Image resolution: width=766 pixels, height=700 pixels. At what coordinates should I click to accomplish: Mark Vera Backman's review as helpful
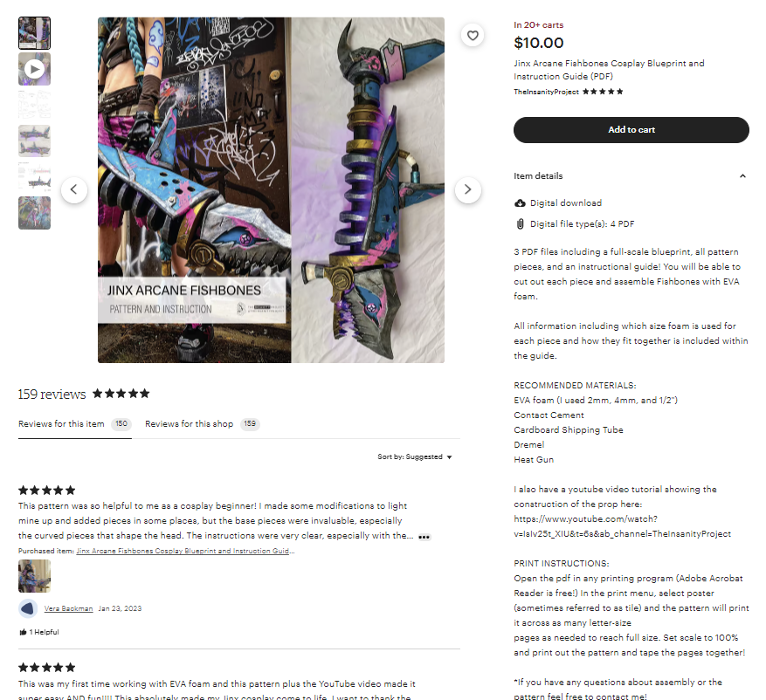(39, 632)
